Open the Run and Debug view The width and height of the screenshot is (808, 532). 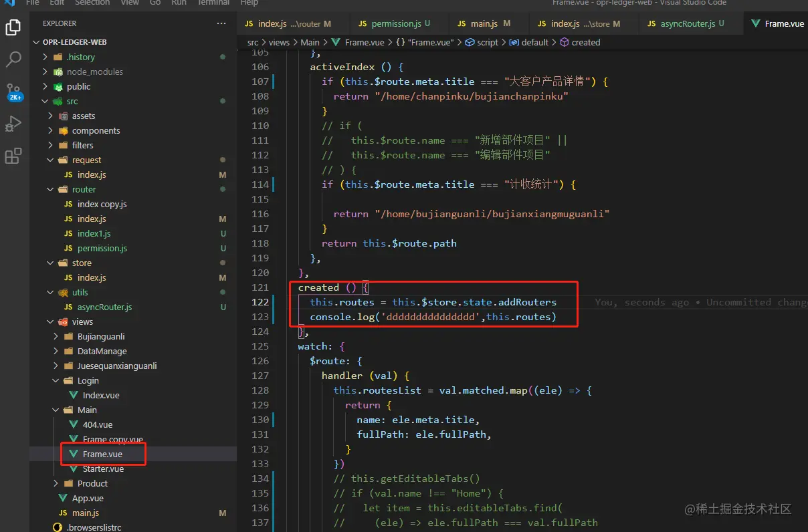point(13,124)
